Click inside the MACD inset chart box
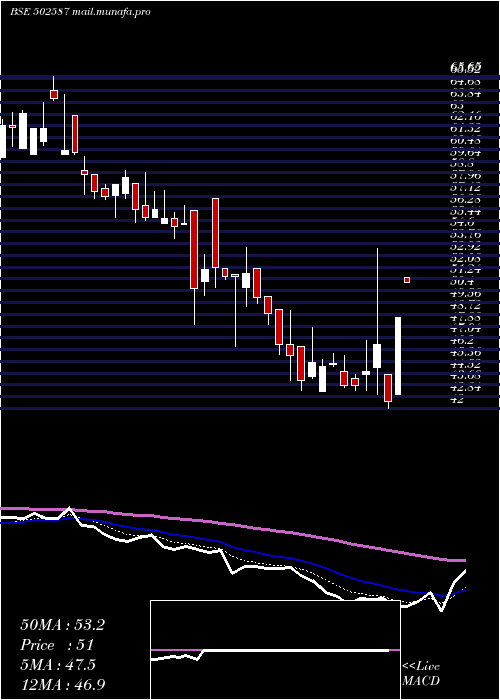500x700 pixels. click(275, 650)
